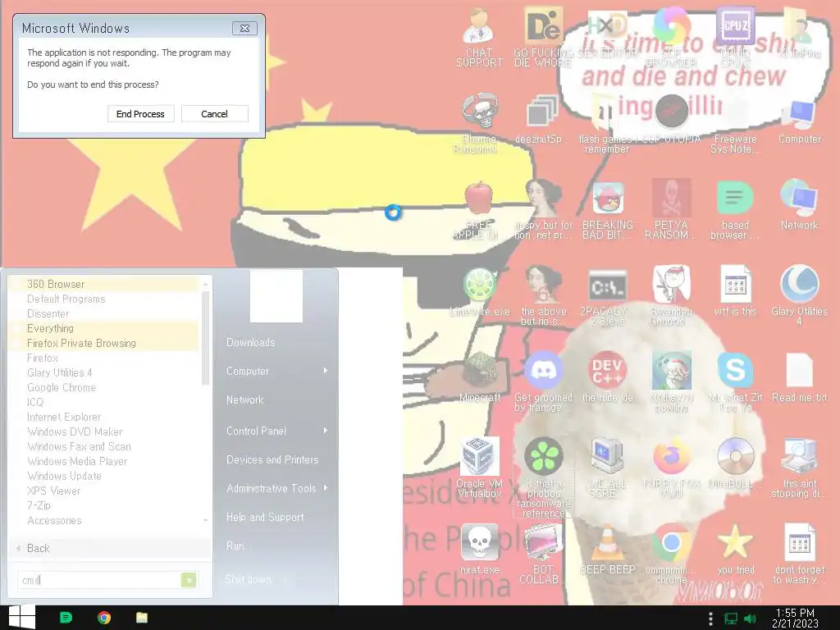Screen dimensions: 840x630
Task: Open Downloads from the Start menu
Action: [x=250, y=342]
